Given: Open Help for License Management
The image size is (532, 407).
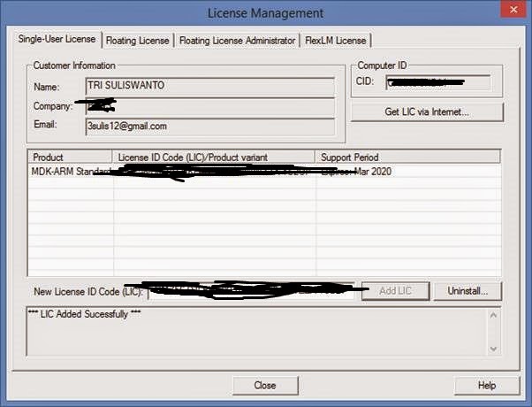Looking at the screenshot, I should 487,386.
